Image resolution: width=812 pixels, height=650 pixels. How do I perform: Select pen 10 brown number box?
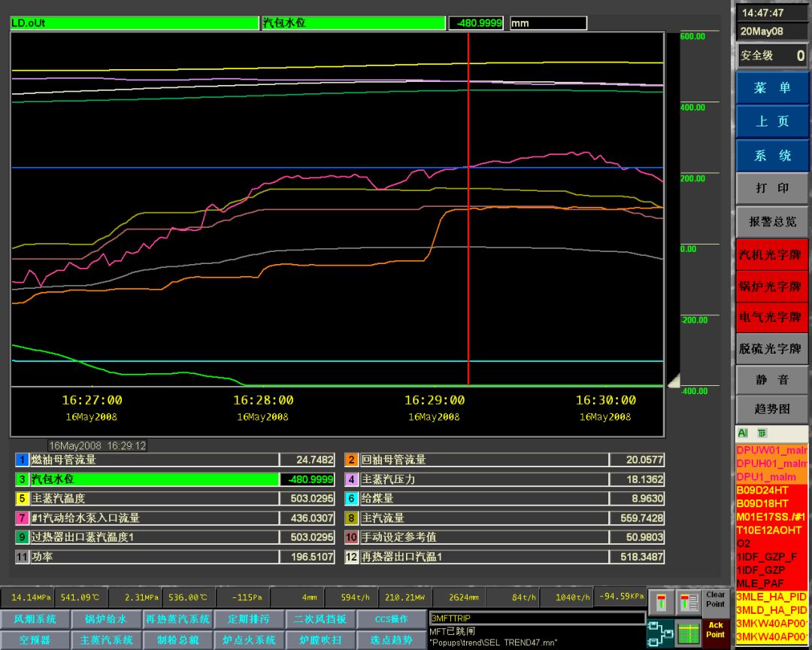point(351,537)
